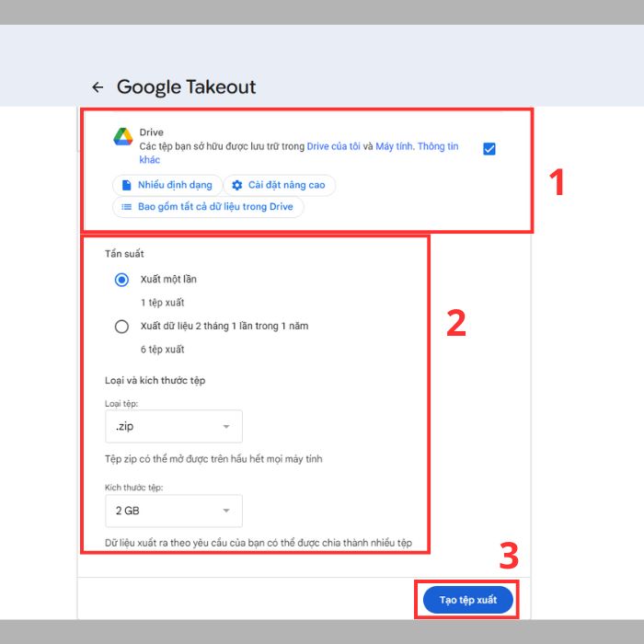Open the Máy tính link

(x=395, y=146)
